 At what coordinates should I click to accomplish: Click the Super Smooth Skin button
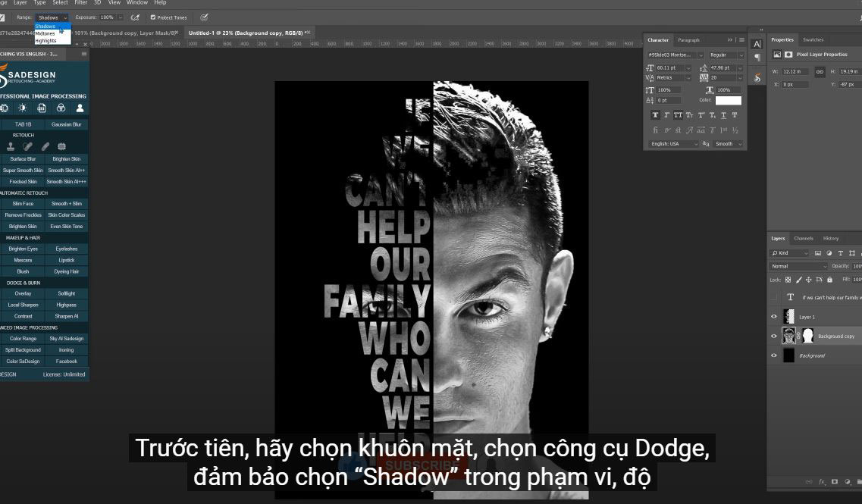(23, 171)
